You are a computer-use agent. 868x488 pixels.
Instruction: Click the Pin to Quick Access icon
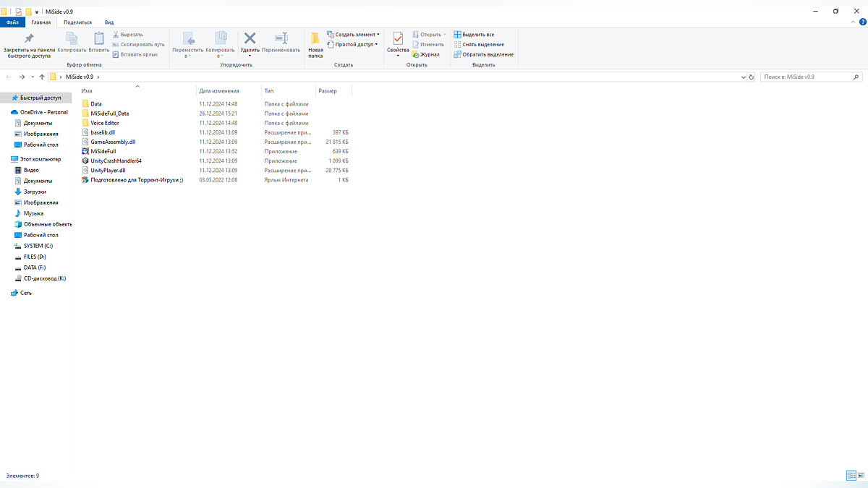click(29, 39)
